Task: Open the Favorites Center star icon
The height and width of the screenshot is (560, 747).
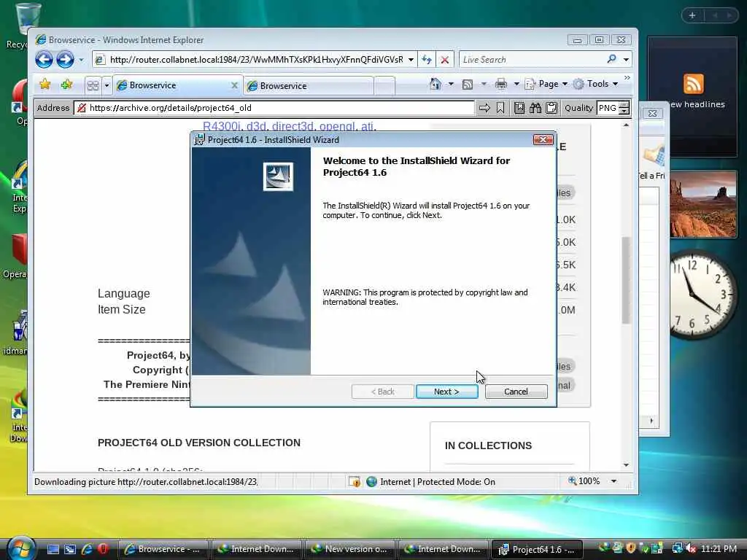Action: 44,85
